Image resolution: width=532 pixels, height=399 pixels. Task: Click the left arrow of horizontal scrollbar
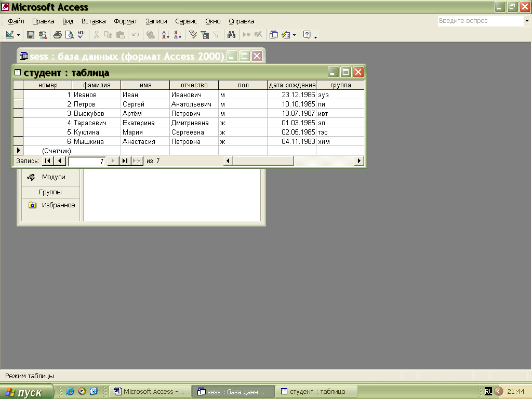228,161
